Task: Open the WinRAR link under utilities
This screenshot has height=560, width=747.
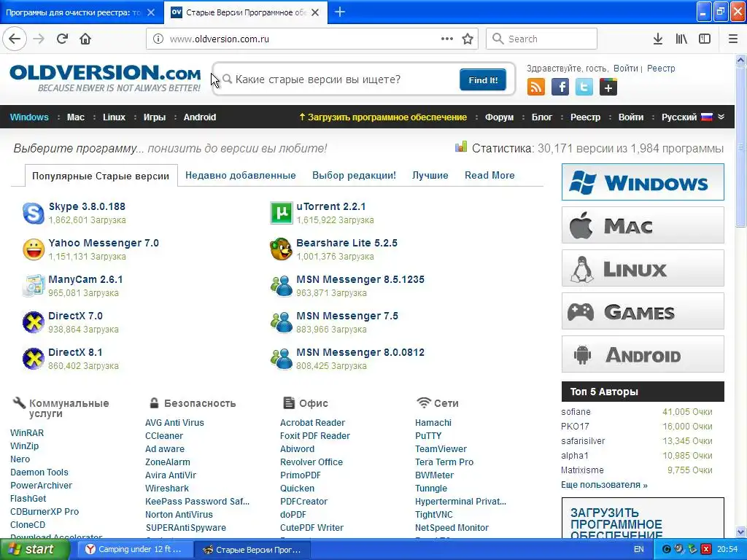Action: click(x=27, y=433)
